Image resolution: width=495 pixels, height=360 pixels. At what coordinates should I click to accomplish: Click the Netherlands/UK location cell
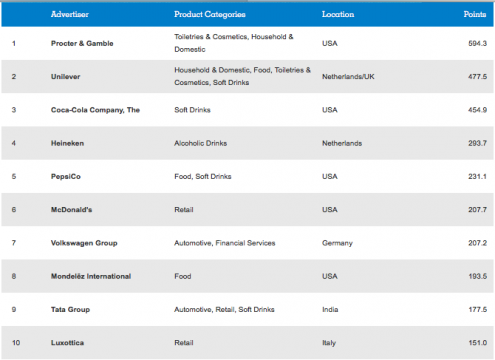click(348, 77)
